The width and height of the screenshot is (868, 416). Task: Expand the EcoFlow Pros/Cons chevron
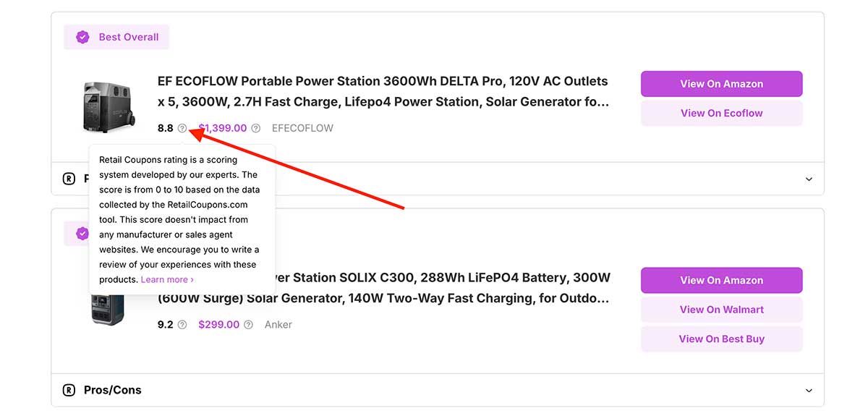coord(809,179)
